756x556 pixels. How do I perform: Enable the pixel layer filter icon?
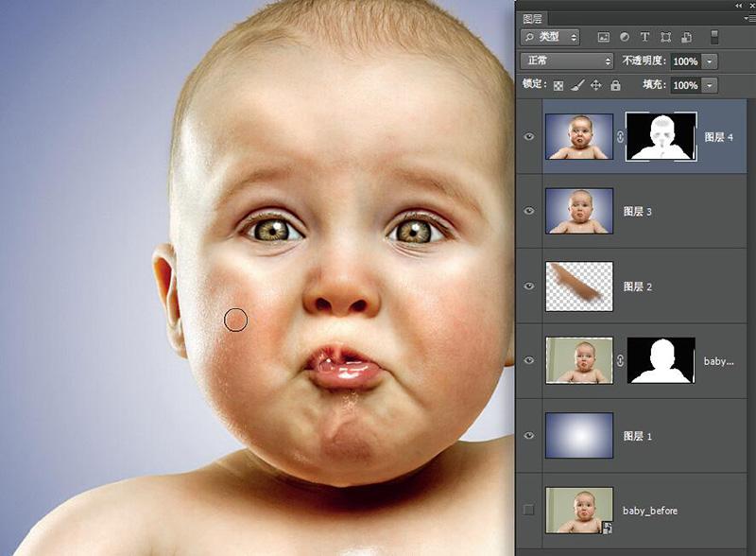click(604, 37)
